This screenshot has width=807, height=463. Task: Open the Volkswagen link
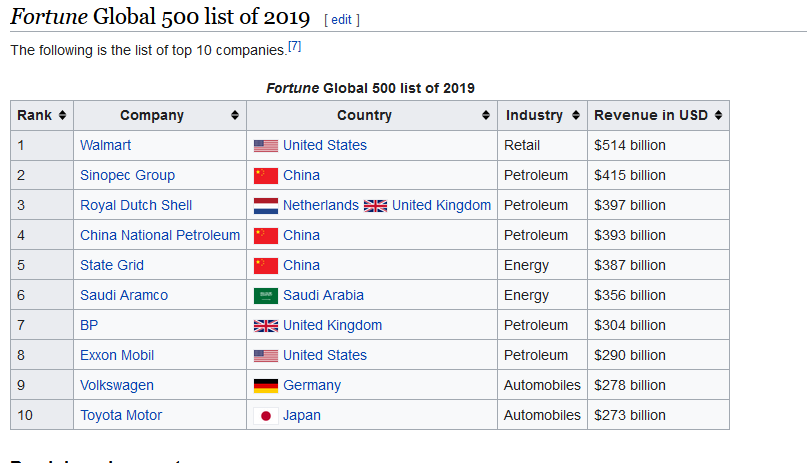(x=117, y=385)
